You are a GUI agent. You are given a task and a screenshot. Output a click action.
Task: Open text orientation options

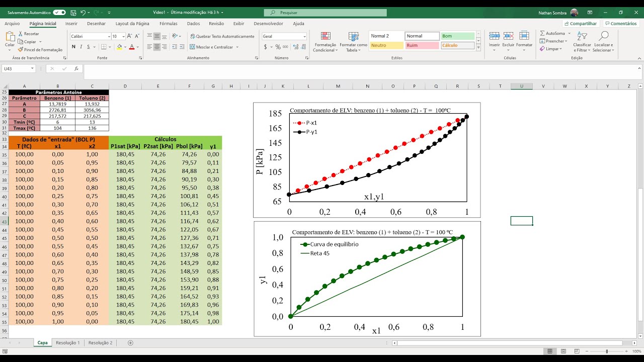tap(175, 36)
